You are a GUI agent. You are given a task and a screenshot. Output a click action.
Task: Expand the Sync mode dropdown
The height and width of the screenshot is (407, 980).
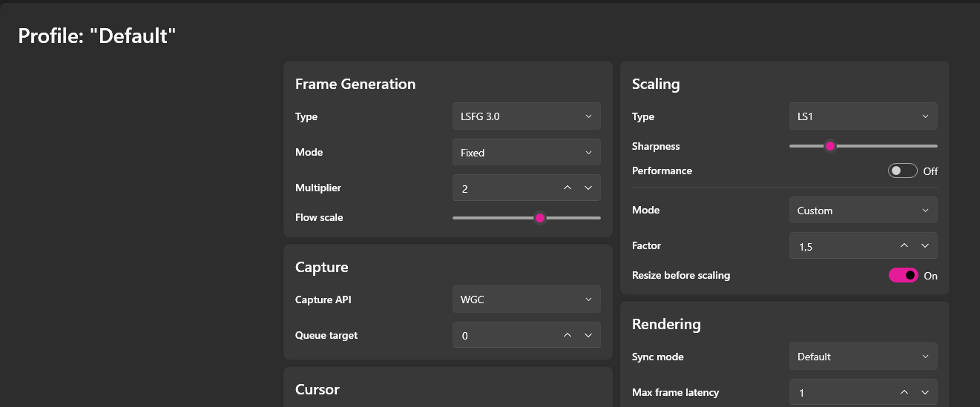[x=863, y=357]
